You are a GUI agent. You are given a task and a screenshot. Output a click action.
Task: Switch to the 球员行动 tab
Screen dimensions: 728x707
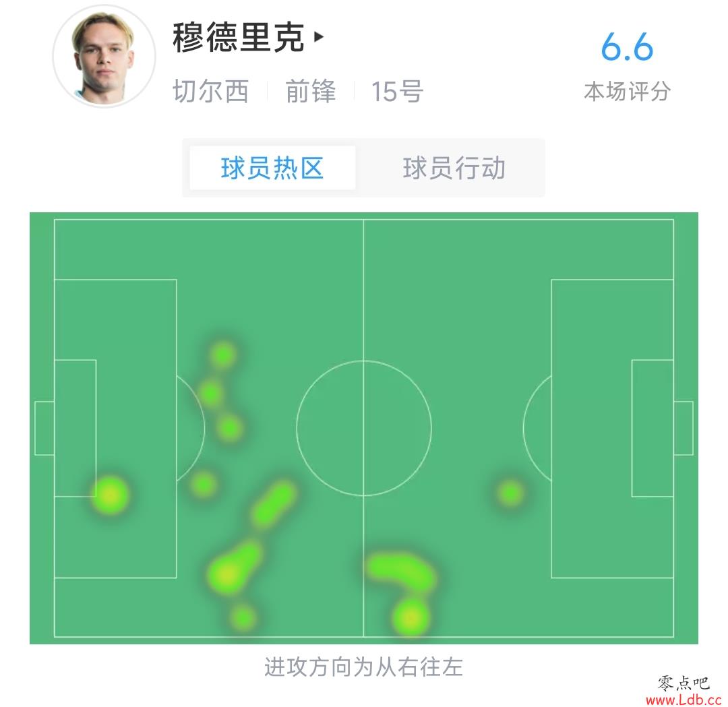(454, 168)
